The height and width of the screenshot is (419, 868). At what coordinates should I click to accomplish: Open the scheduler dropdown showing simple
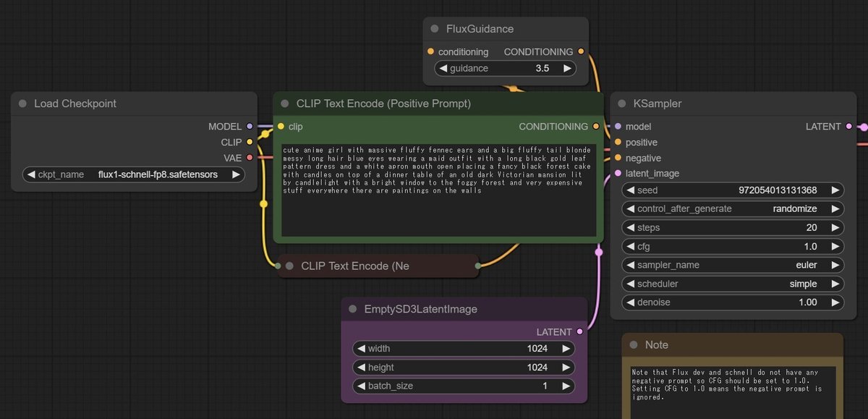pyautogui.click(x=733, y=284)
